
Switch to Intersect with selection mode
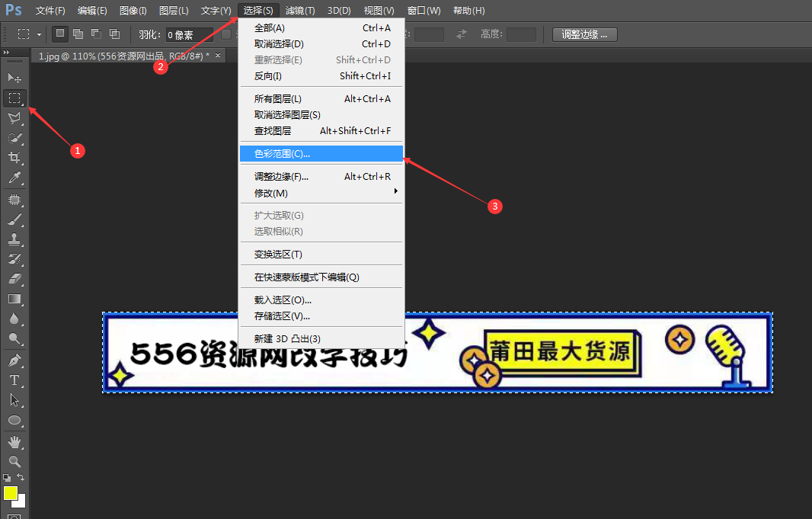pos(114,34)
